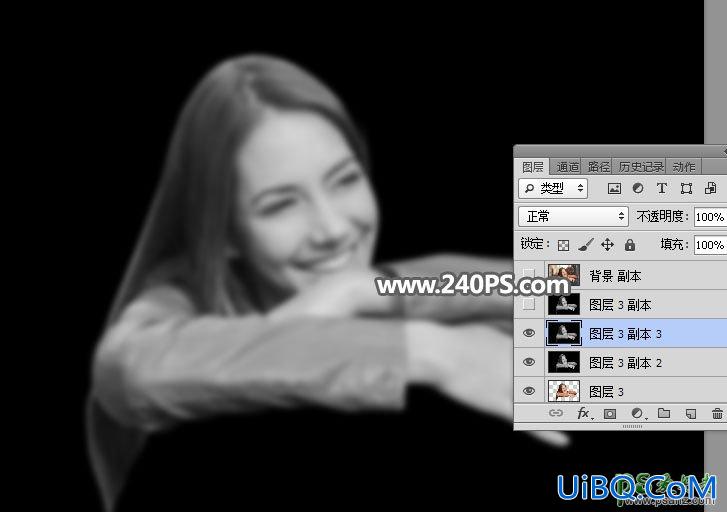Viewport: 727px width, 512px height.
Task: Click the 不透明度 label
Action: tap(662, 217)
